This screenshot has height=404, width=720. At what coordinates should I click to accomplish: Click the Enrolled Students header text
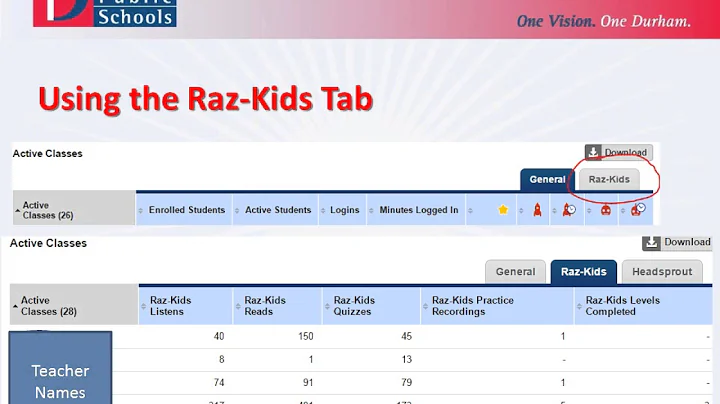187,210
